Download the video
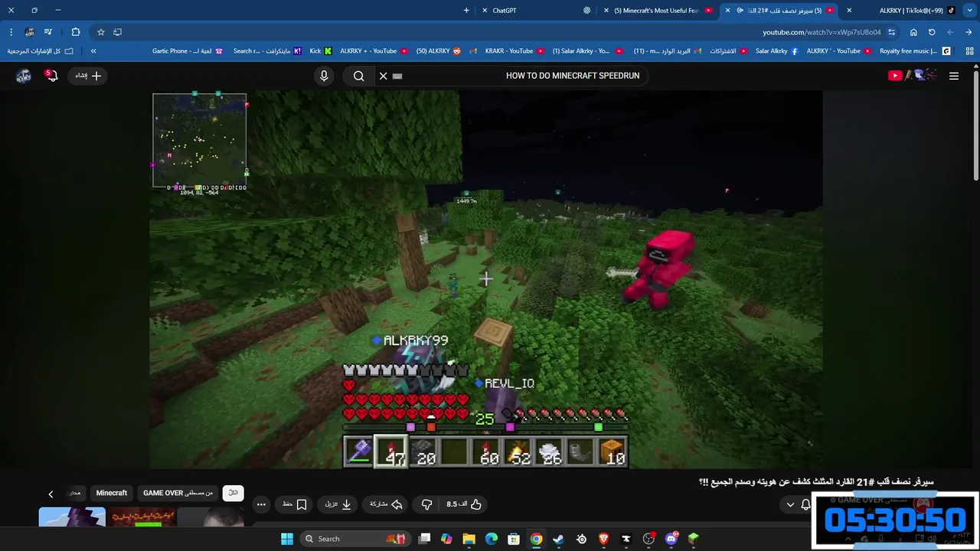 pyautogui.click(x=338, y=504)
